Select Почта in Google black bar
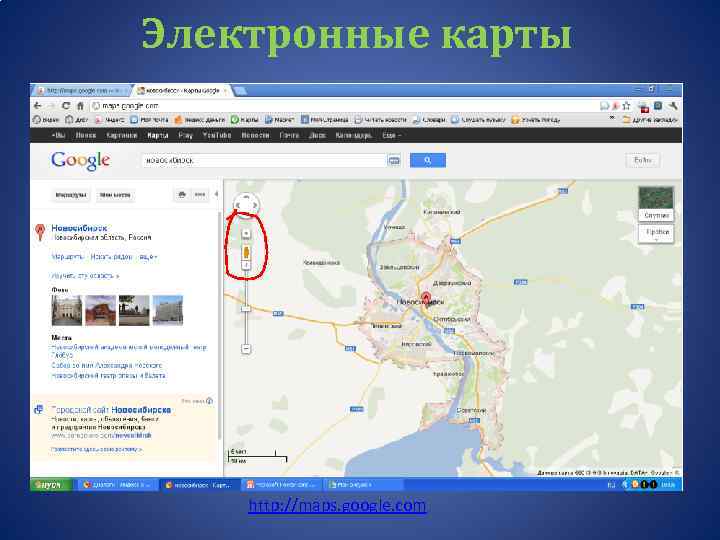 point(289,135)
